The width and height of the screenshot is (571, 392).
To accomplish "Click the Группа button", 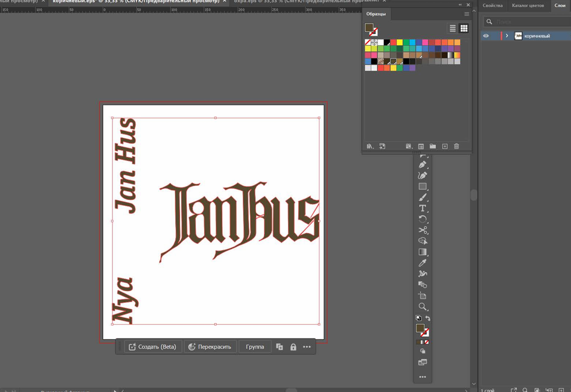I will [255, 347].
